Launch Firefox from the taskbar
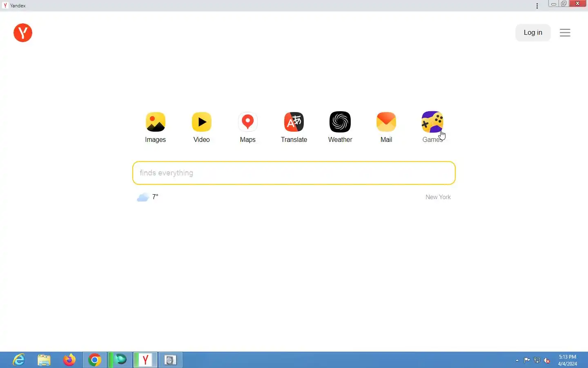 69,360
